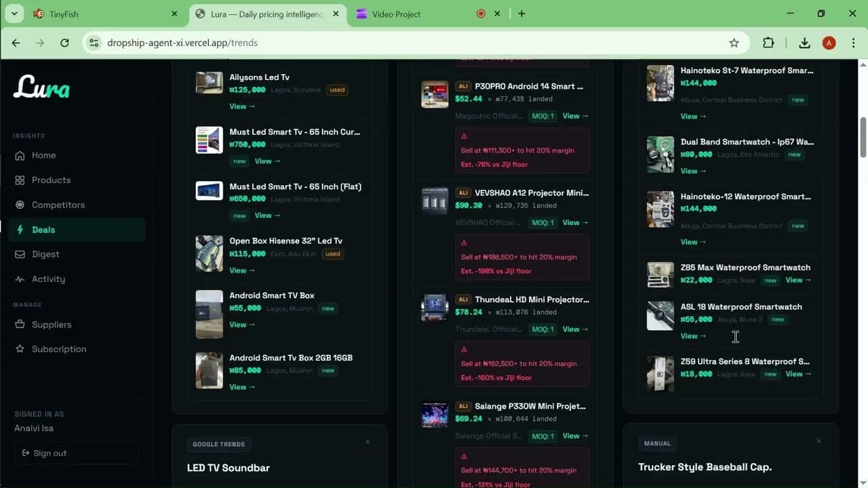Viewport: 868px width, 488px height.
Task: View Must Led Smart Tv 65 Inch (Flat)
Action: point(267,216)
